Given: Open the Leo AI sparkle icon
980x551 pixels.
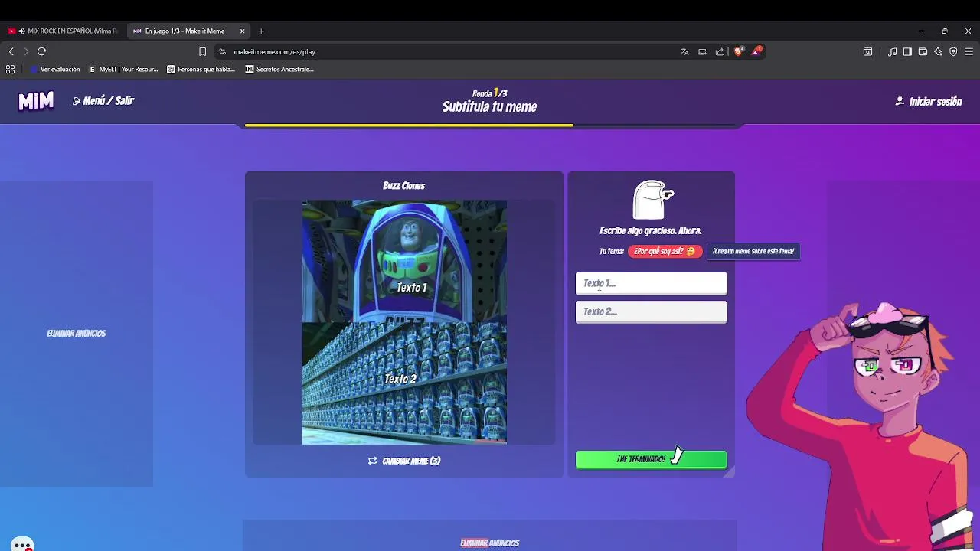Looking at the screenshot, I should 938,51.
